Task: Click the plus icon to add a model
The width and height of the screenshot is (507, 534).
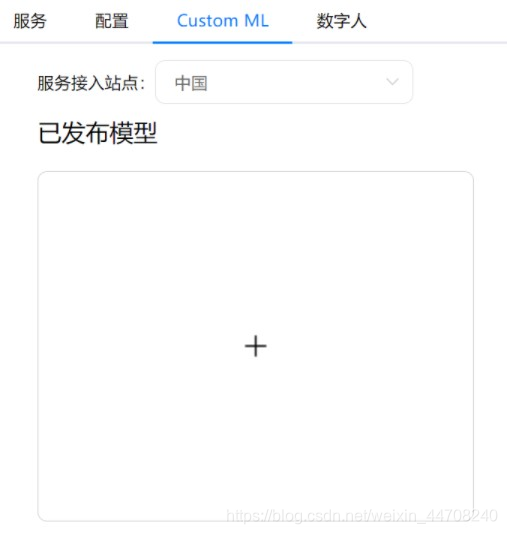Action: coord(255,346)
